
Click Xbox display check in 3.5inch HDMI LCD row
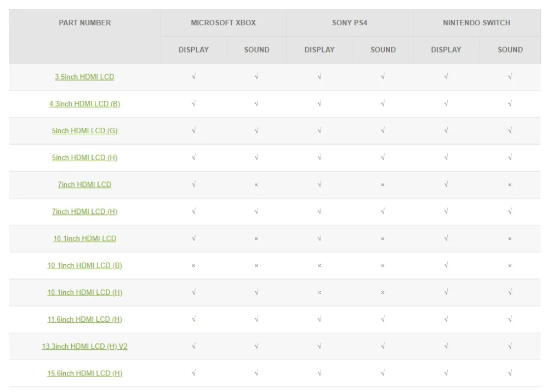[x=193, y=77]
